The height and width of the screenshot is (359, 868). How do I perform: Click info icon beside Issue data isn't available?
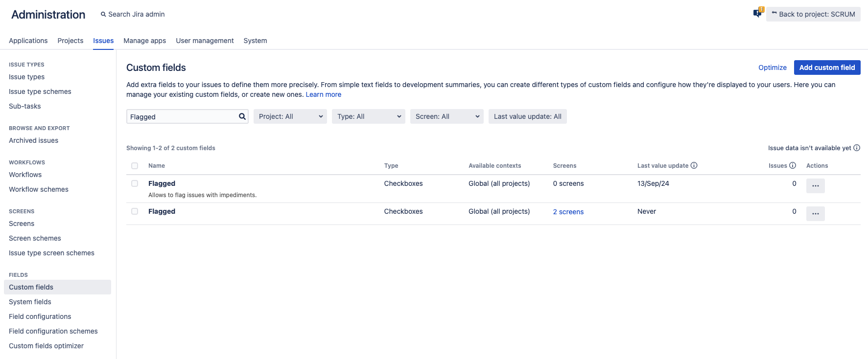click(x=857, y=148)
